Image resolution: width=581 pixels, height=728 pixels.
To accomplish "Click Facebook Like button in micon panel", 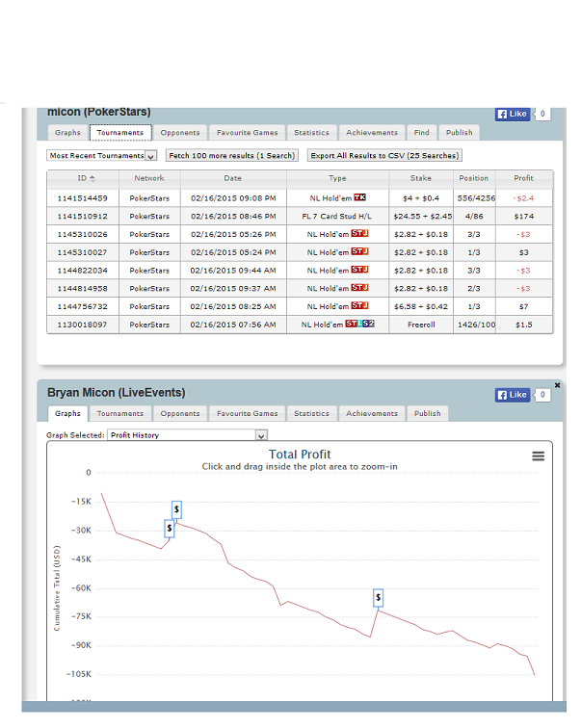I will tap(513, 114).
